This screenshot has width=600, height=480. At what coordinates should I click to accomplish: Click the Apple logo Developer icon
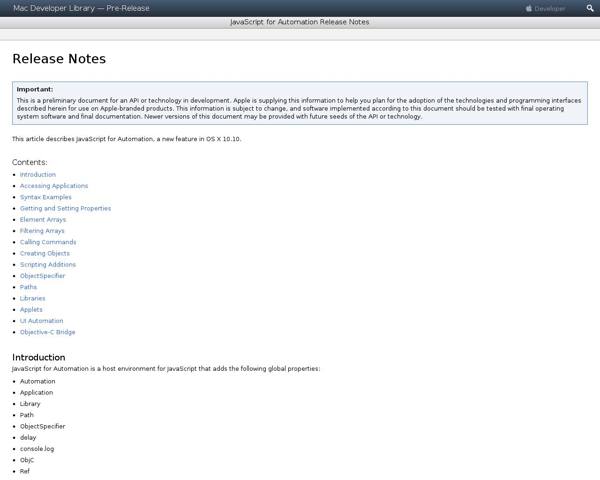pyautogui.click(x=529, y=8)
